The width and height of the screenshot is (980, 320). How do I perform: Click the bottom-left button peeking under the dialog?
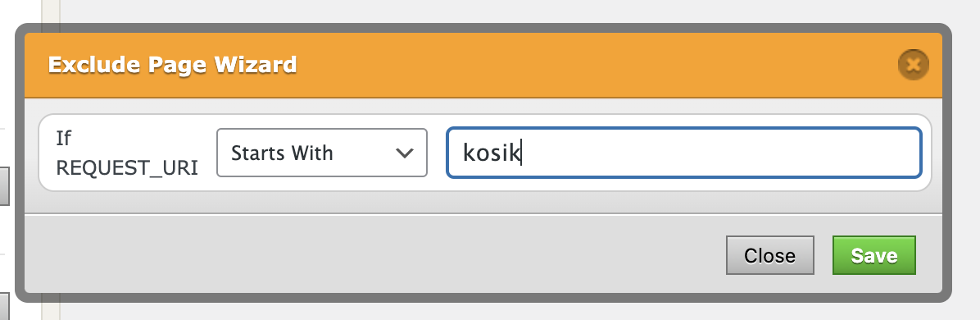coord(4,306)
